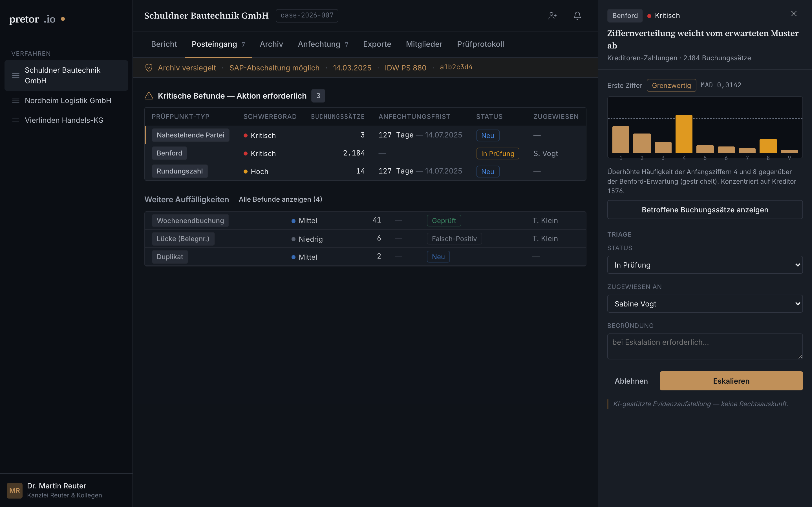Image resolution: width=812 pixels, height=507 pixels.
Task: Click the shield icon beside Archiv versiegelt
Action: 149,68
